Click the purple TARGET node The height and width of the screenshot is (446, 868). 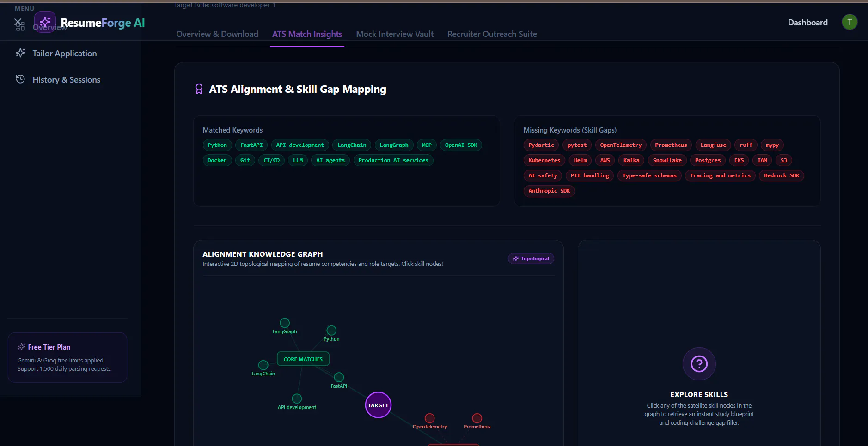[x=378, y=405]
